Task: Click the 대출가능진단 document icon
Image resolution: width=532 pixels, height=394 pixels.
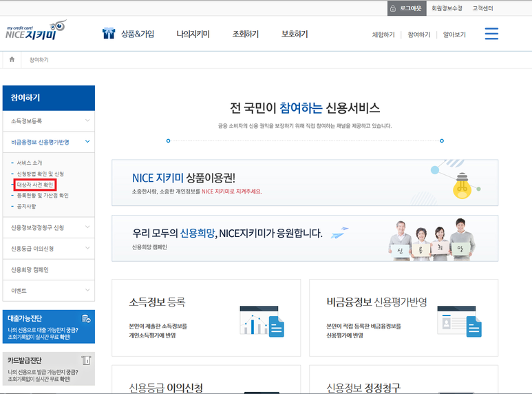Action: (x=86, y=319)
